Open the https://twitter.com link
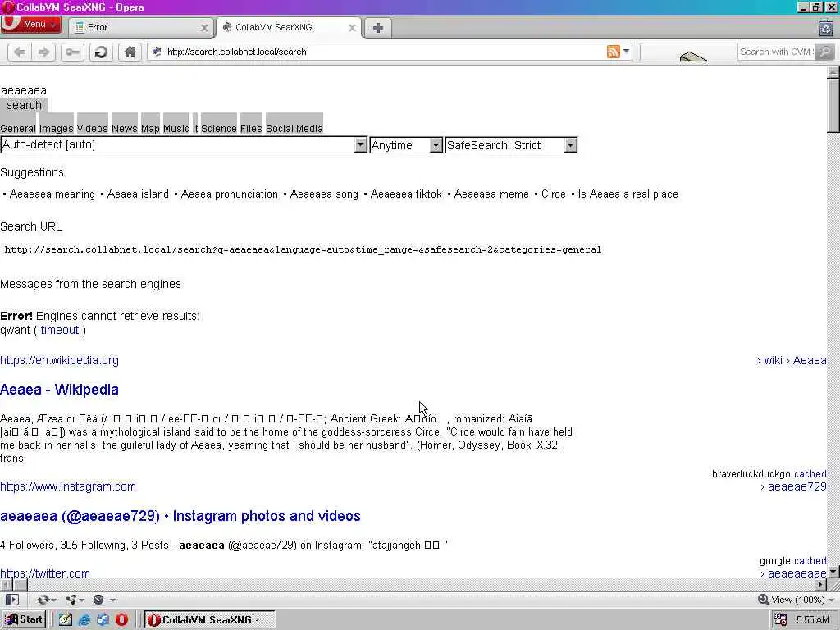Image resolution: width=840 pixels, height=630 pixels. (x=45, y=573)
